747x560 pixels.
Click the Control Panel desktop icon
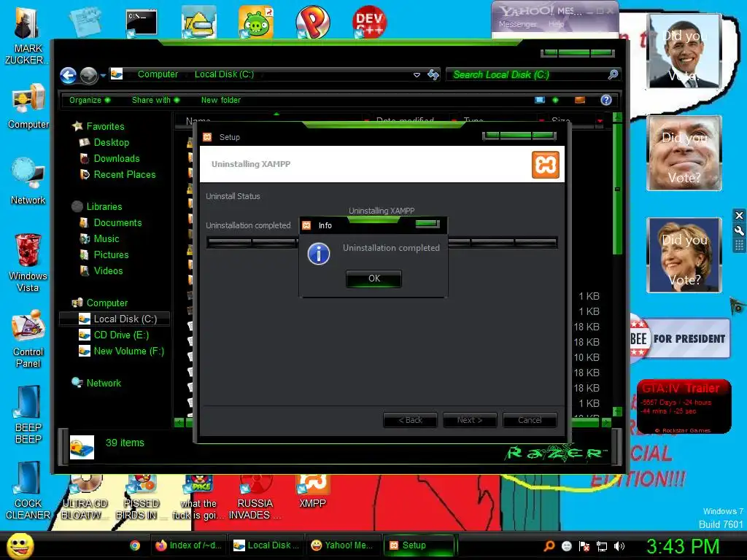click(x=28, y=339)
